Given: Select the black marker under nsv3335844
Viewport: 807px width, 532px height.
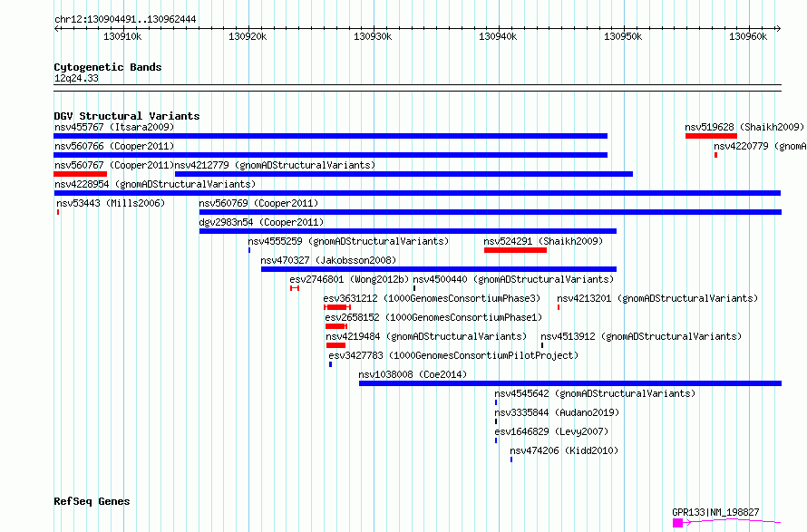Looking at the screenshot, I should [496, 421].
